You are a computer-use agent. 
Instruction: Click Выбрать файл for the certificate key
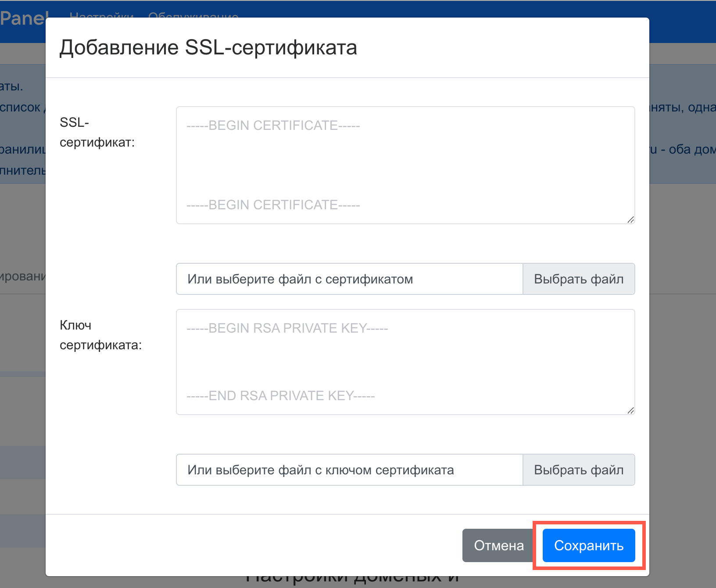[x=578, y=470]
